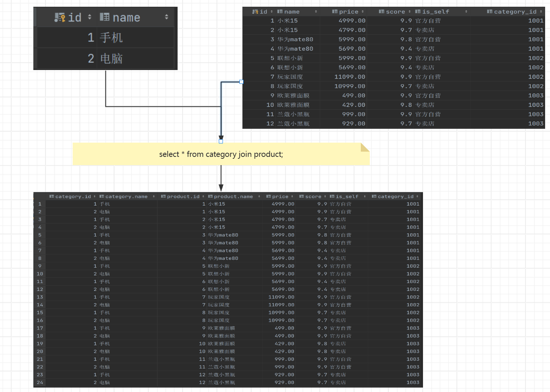The width and height of the screenshot is (550, 392).
Task: Click the key icon of product table id header
Action: pyautogui.click(x=256, y=12)
